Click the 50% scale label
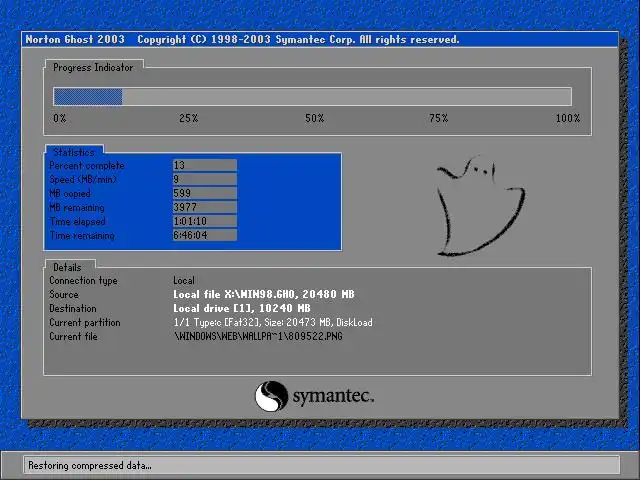The height and width of the screenshot is (480, 640). [315, 118]
